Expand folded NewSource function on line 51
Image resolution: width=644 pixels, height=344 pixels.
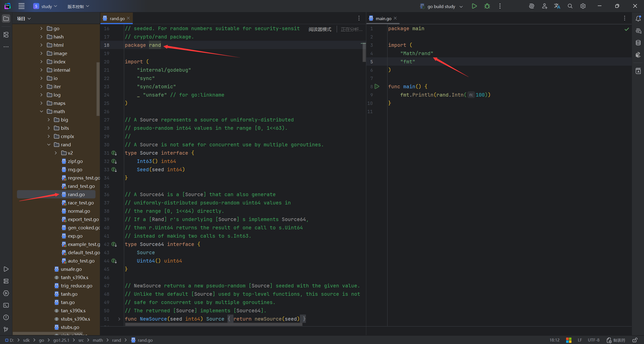coord(119,319)
